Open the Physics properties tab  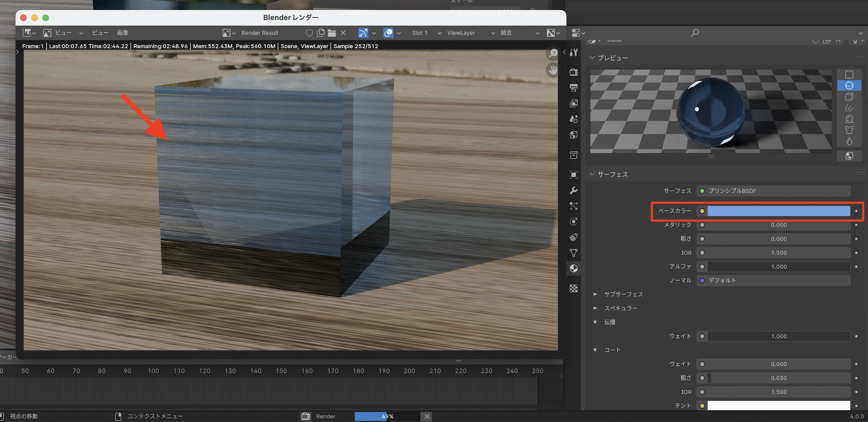tap(574, 222)
